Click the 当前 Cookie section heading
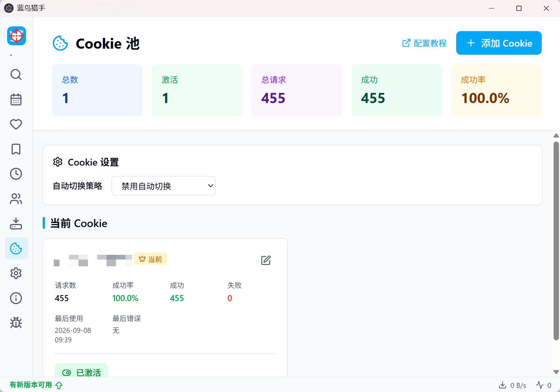Image resolution: width=560 pixels, height=392 pixels. [79, 223]
